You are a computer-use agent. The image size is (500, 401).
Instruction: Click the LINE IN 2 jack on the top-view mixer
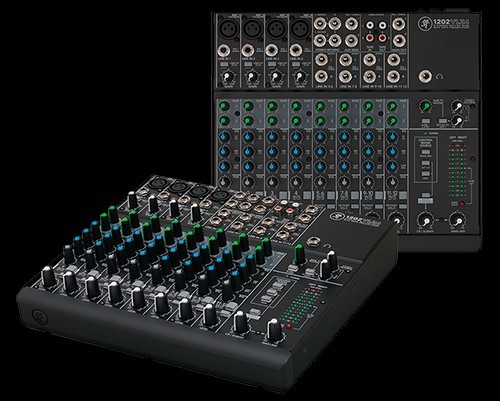click(248, 51)
